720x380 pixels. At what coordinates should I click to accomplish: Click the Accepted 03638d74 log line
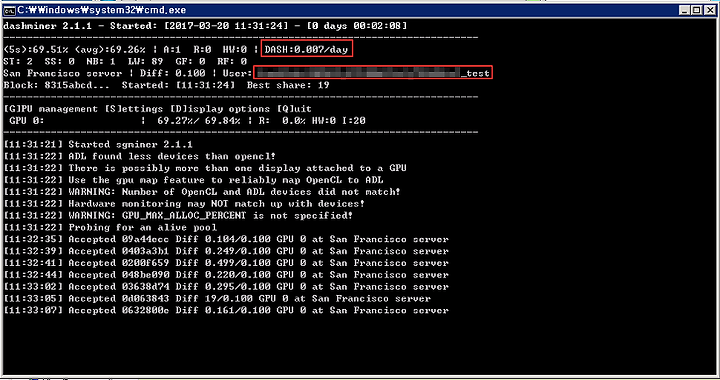(226, 287)
